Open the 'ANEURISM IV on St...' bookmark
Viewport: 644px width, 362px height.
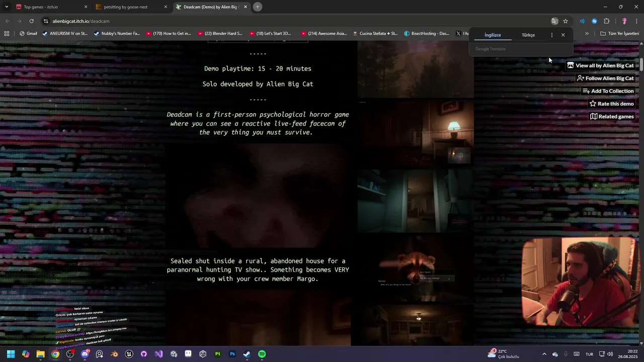tap(65, 34)
